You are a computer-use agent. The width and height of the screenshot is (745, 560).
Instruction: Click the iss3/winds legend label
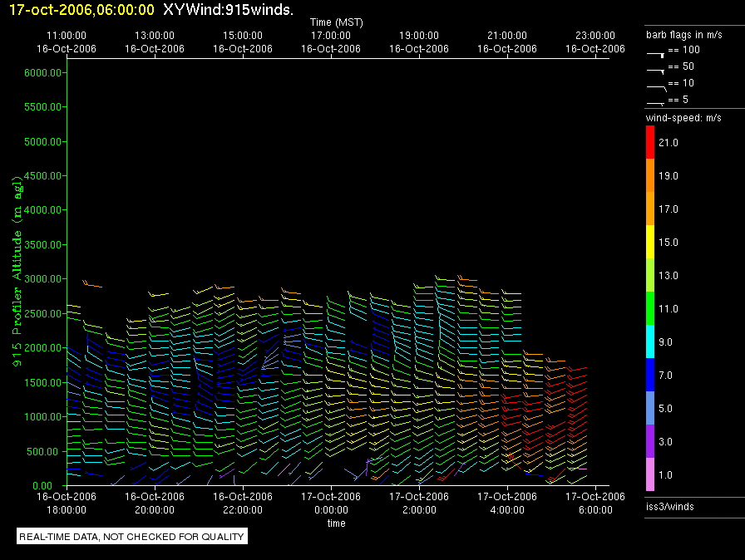point(669,506)
